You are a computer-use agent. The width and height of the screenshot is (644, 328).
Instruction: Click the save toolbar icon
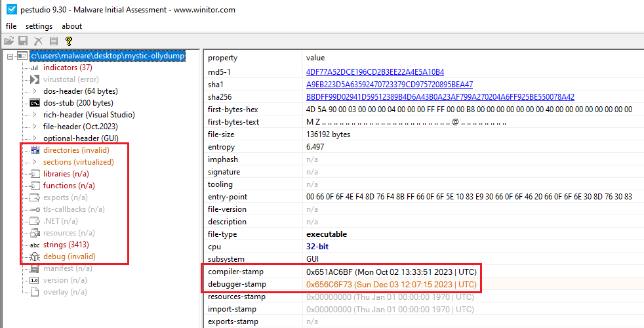(x=23, y=41)
